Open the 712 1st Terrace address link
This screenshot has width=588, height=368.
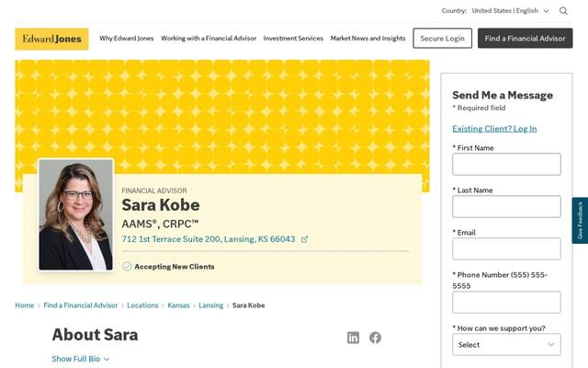tap(209, 239)
